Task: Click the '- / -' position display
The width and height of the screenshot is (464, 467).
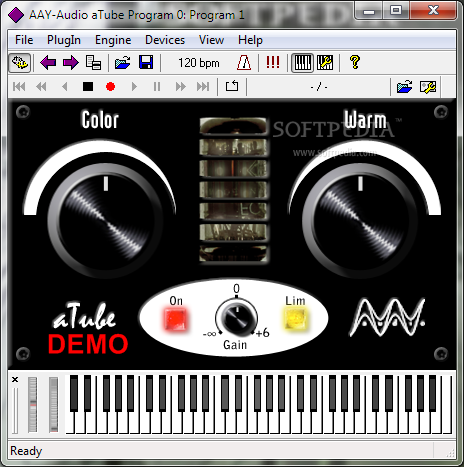Action: click(319, 87)
